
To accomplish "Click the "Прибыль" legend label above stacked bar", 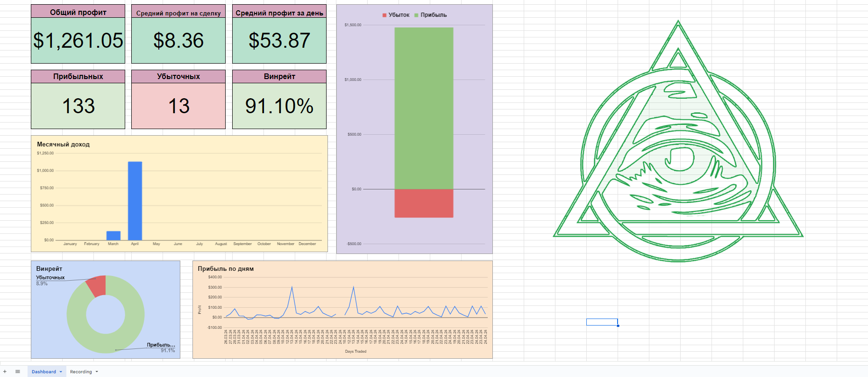I will point(434,15).
